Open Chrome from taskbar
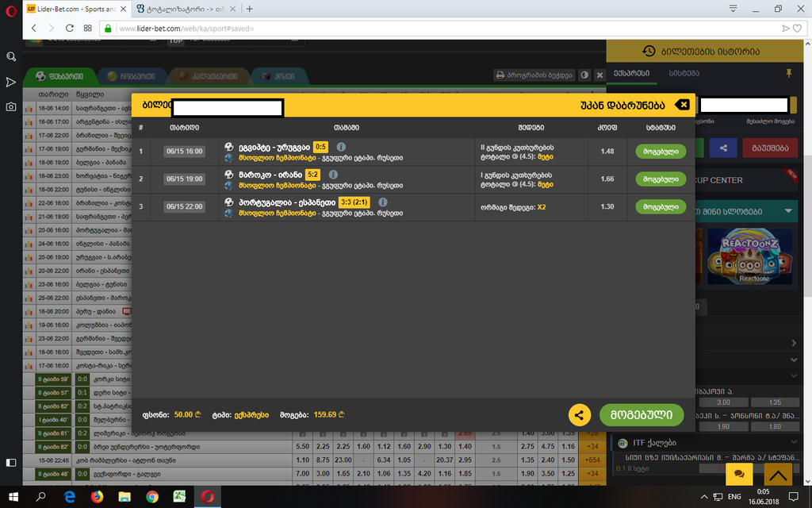Viewport: 812px width, 508px height. pyautogui.click(x=151, y=497)
